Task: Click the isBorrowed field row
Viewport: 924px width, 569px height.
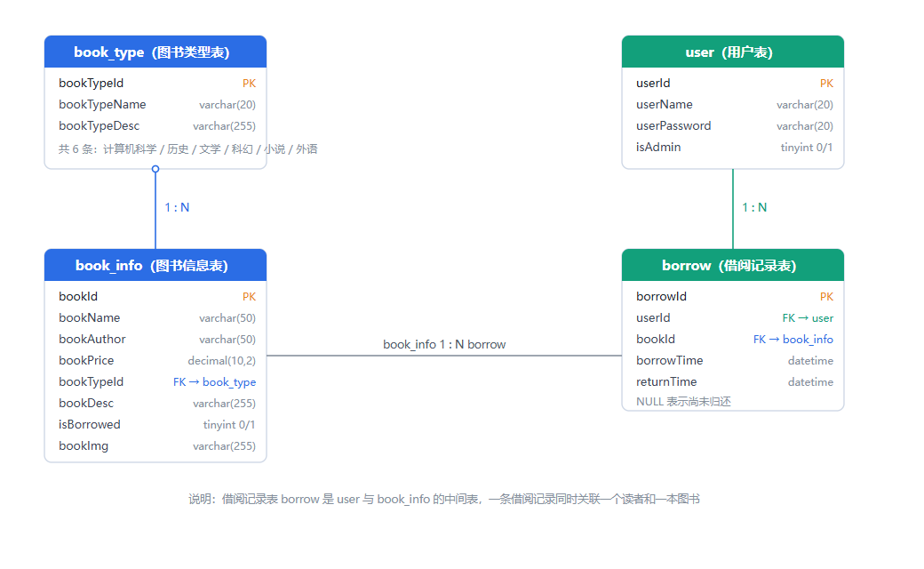Action: [x=156, y=425]
